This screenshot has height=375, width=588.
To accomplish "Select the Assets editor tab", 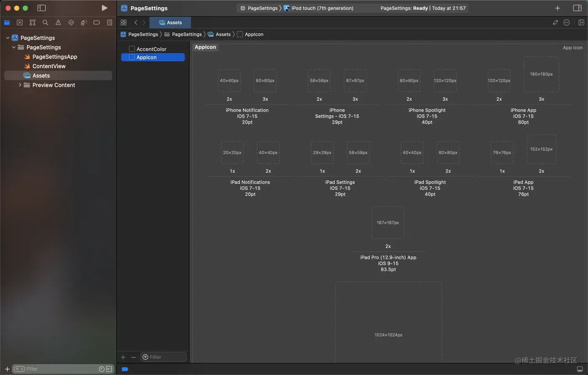I will tap(170, 23).
